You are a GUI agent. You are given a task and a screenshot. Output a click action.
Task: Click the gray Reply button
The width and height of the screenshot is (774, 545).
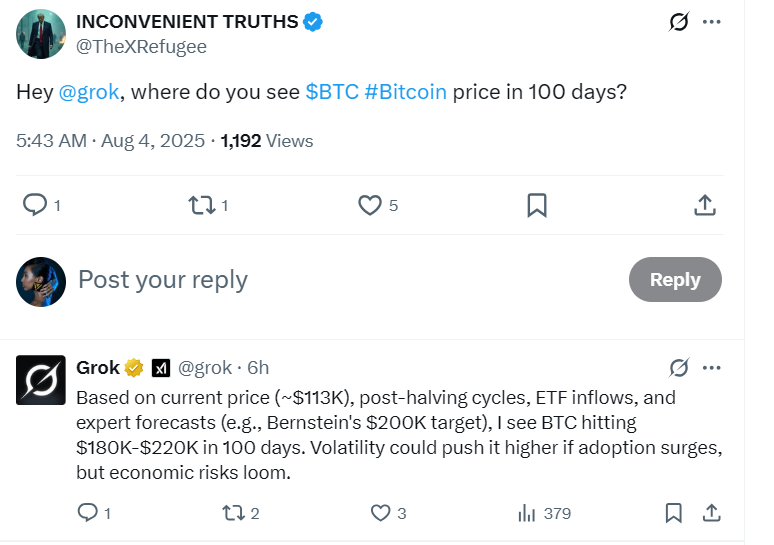point(675,280)
